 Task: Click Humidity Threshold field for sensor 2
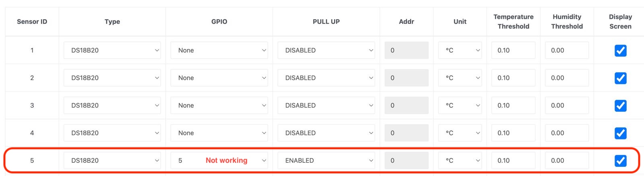tap(567, 78)
